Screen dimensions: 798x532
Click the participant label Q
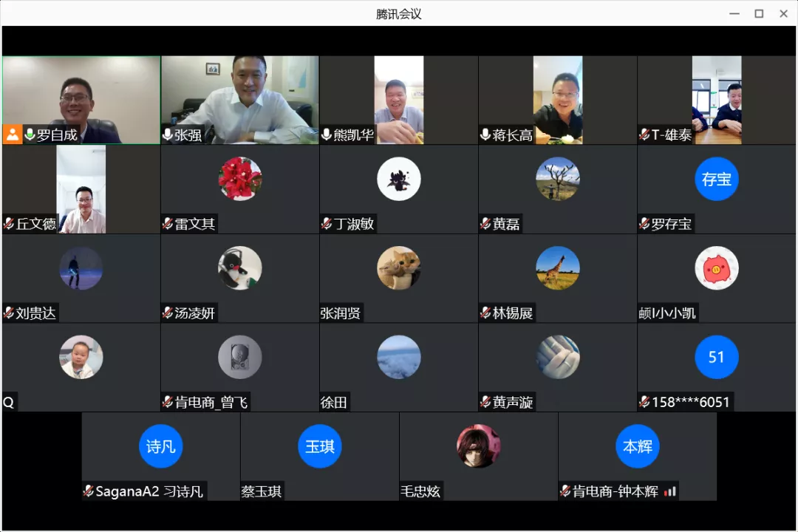[9, 402]
